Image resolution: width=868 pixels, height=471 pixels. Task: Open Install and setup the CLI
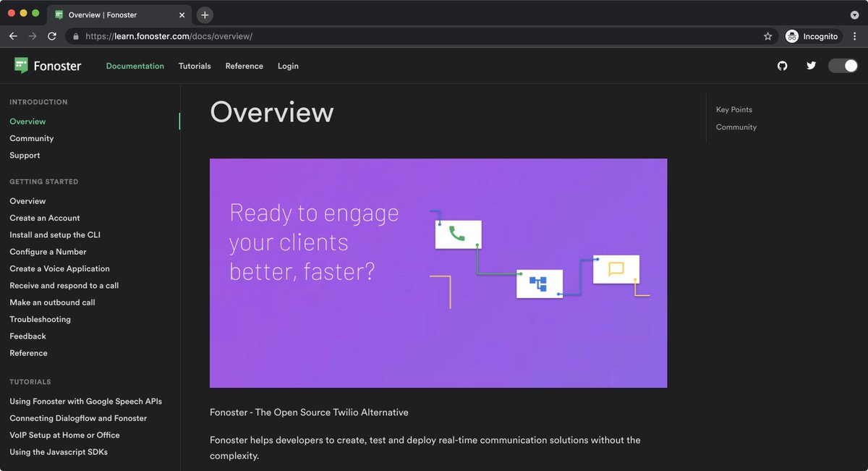[x=55, y=234]
